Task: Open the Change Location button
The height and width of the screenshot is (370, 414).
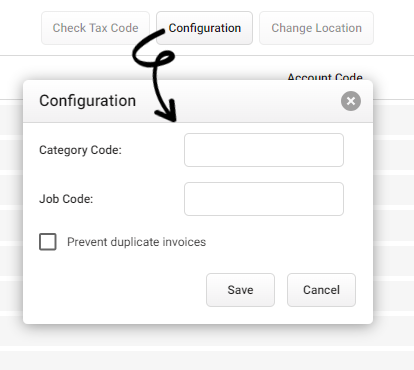Action: (316, 28)
